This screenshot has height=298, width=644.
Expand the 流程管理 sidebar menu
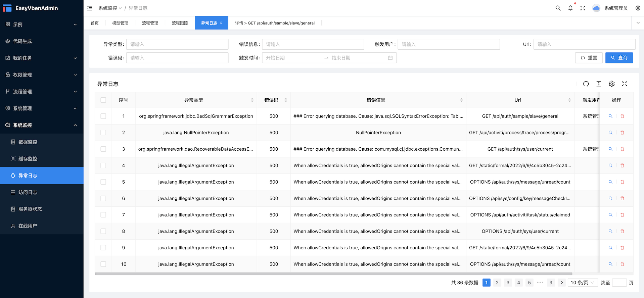coord(42,92)
